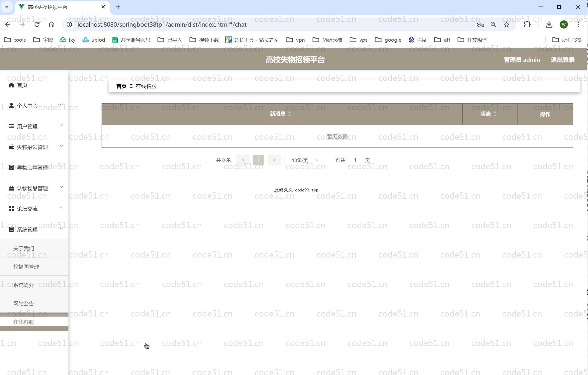The height and width of the screenshot is (375, 588).
Task: Open the 视频下载 bookmarks folder
Action: coord(204,40)
